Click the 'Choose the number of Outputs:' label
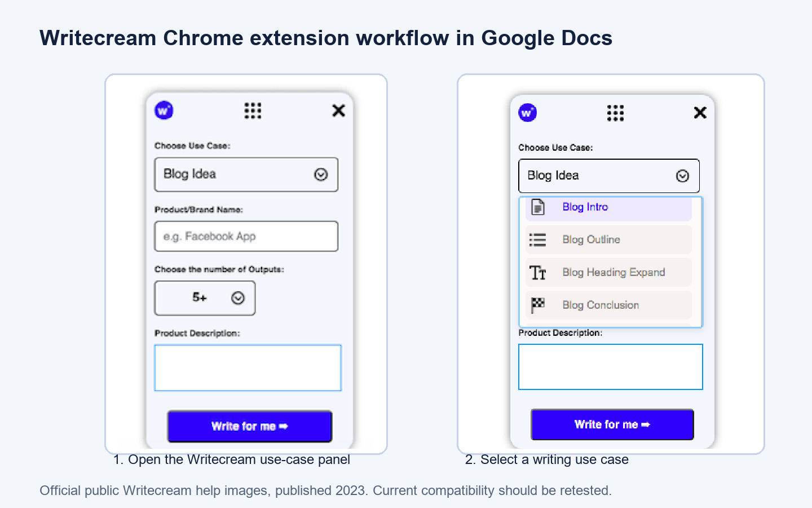812x508 pixels. coord(219,269)
